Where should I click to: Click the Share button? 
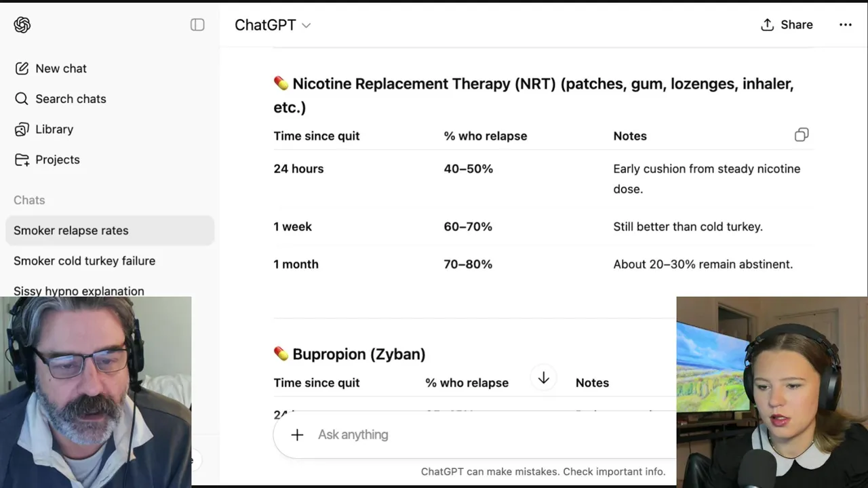787,25
